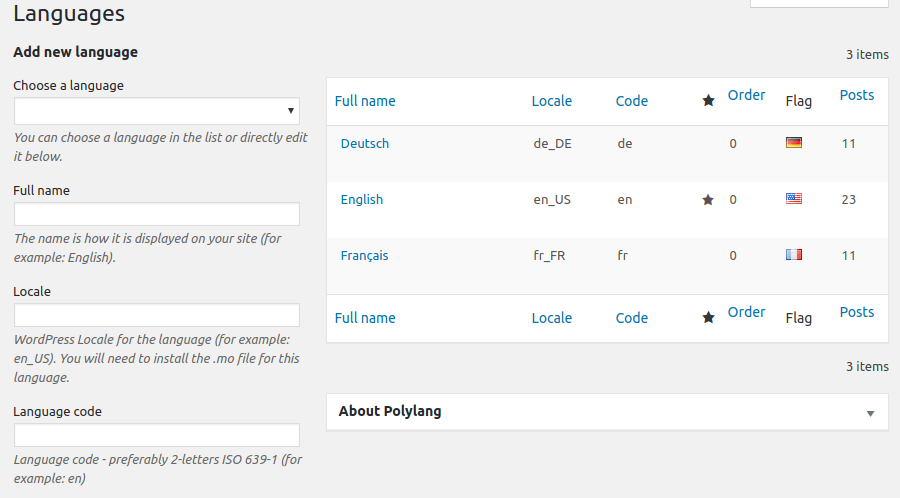This screenshot has width=900, height=498.
Task: Click the en_US locale cell
Action: pyautogui.click(x=552, y=200)
